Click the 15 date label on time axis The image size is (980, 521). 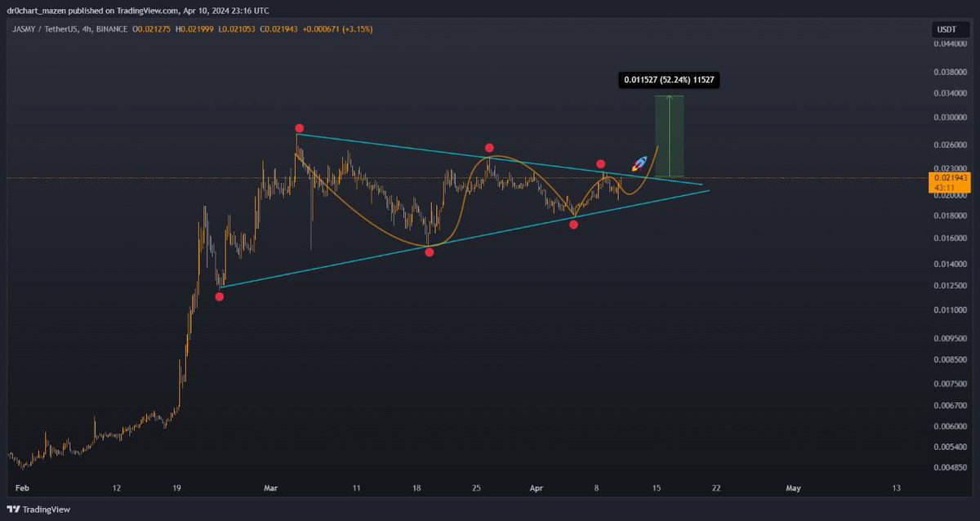click(x=656, y=488)
